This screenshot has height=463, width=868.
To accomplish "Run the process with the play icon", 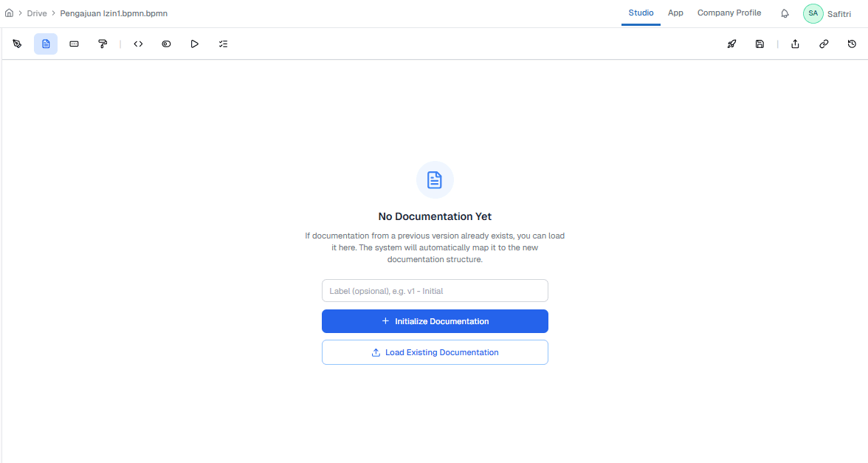I will pos(194,44).
